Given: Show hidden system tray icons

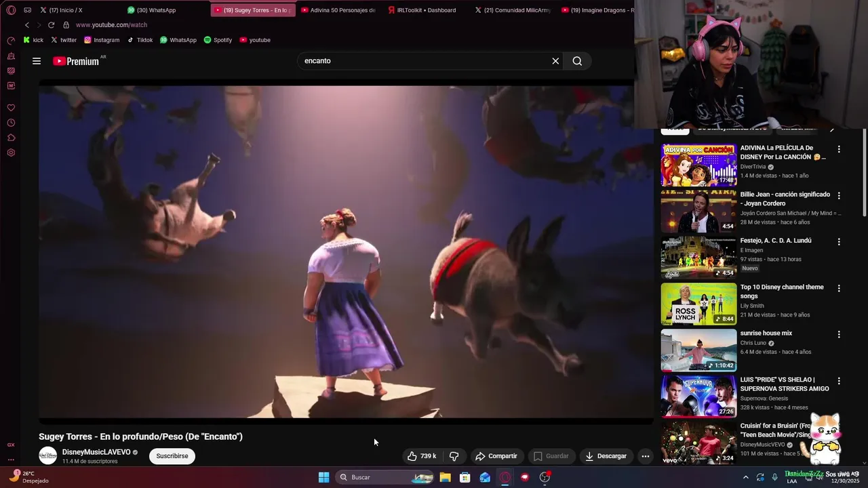Looking at the screenshot, I should click(x=746, y=477).
